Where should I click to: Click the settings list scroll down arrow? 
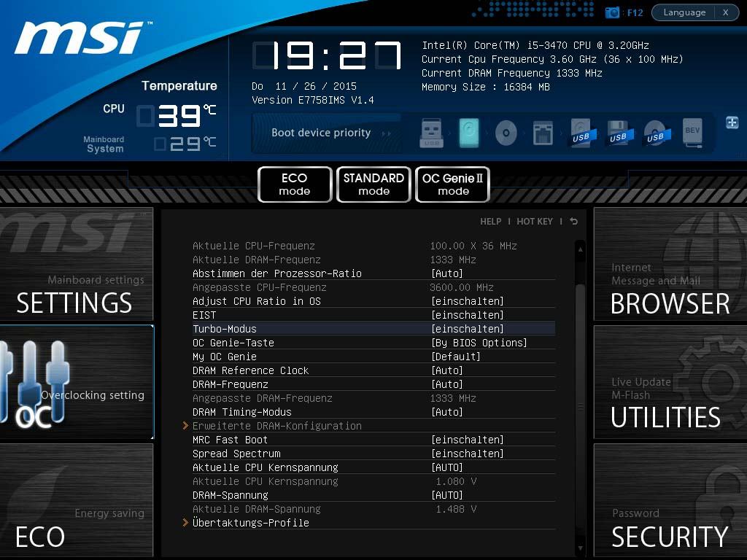pos(580,548)
